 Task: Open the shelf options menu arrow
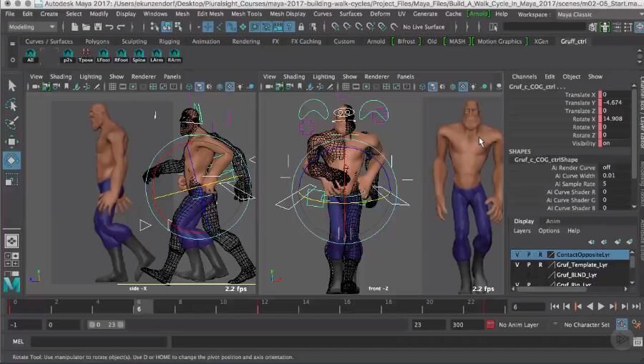click(13, 59)
